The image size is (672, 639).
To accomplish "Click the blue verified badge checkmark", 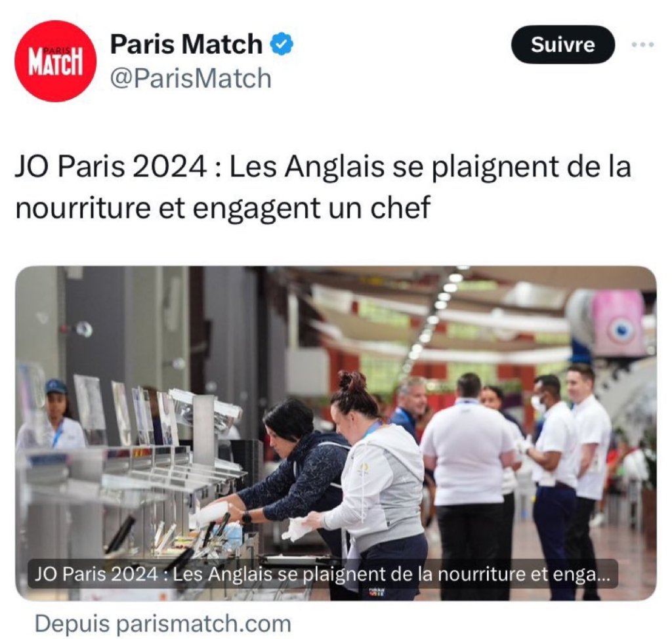I will [x=282, y=44].
